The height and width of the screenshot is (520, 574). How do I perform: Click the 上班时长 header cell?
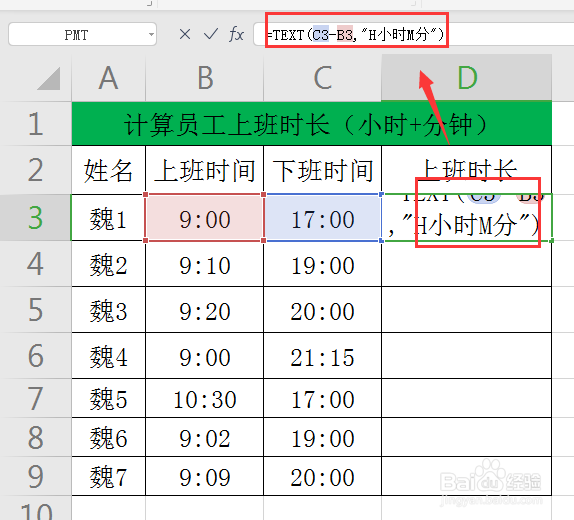tap(466, 170)
